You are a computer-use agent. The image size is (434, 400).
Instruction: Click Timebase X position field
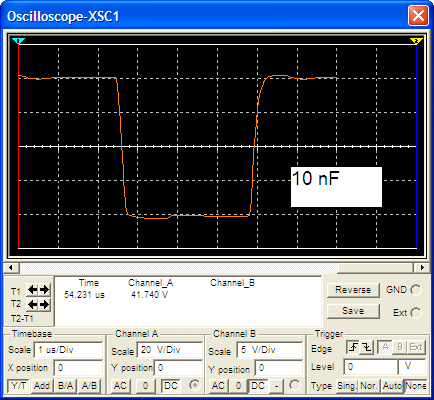click(78, 368)
